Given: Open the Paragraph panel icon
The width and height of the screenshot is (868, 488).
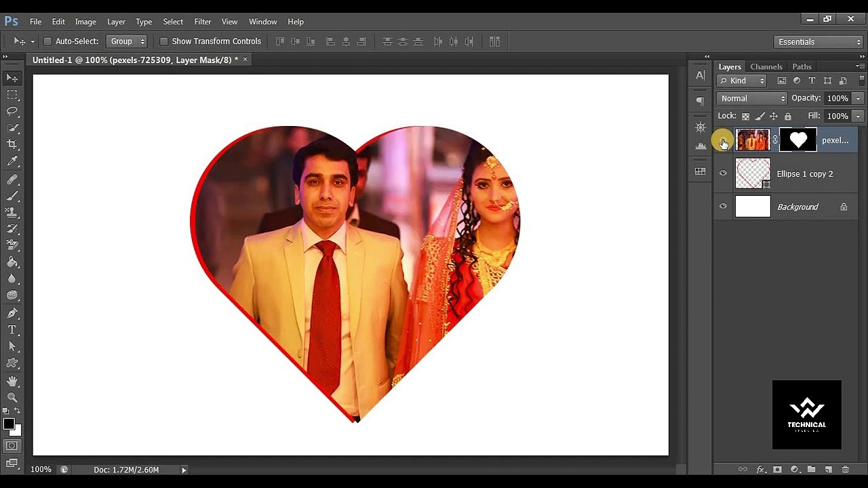Looking at the screenshot, I should coord(701,102).
